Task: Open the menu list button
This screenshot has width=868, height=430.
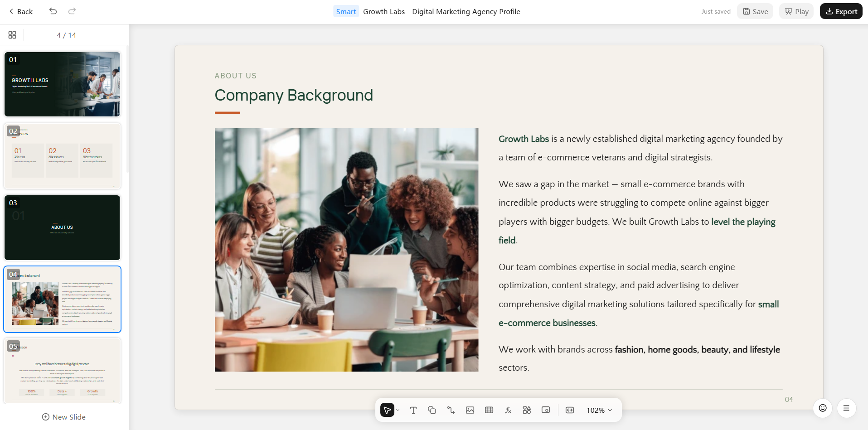Action: (x=846, y=408)
